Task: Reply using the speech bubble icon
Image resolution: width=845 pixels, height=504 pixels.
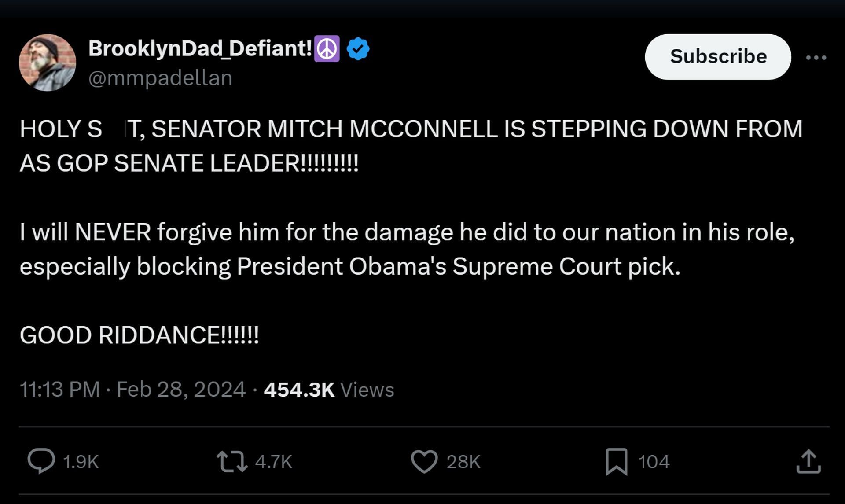Action: coord(41,461)
